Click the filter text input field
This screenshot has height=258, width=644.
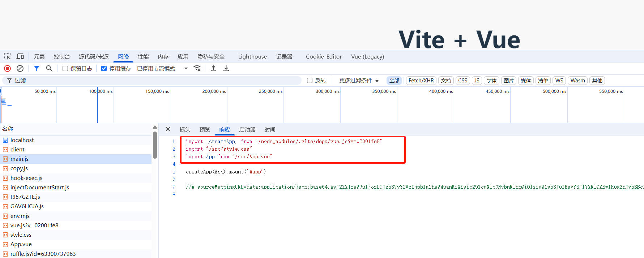pyautogui.click(x=152, y=81)
